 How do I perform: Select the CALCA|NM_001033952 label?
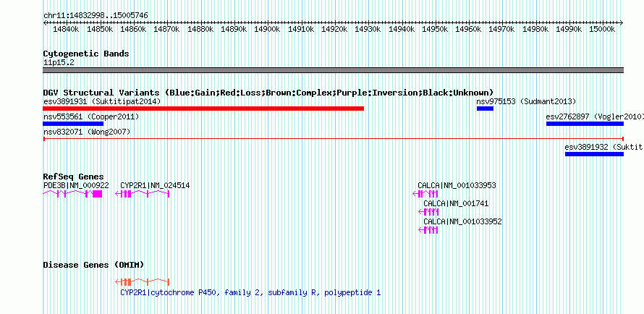click(463, 221)
